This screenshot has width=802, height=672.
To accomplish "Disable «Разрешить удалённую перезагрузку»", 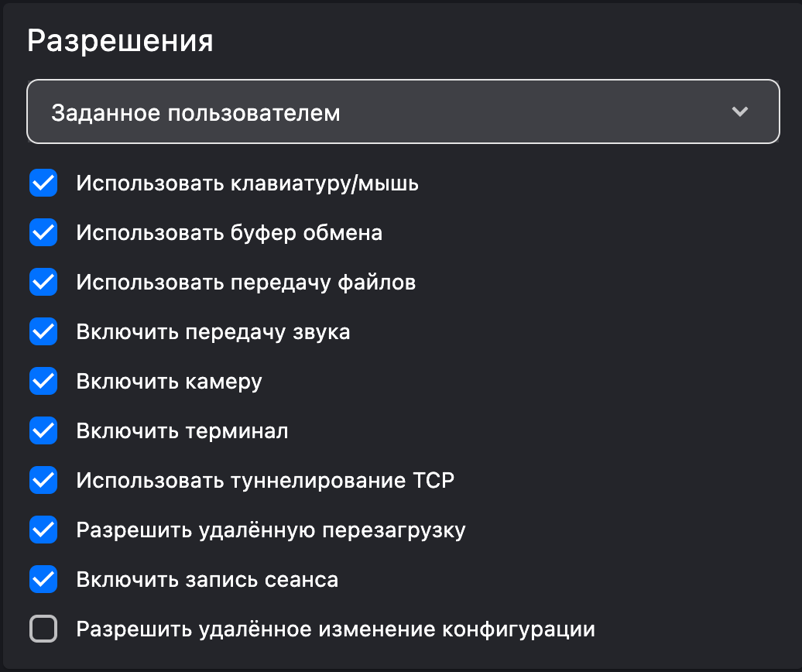I will [x=43, y=530].
